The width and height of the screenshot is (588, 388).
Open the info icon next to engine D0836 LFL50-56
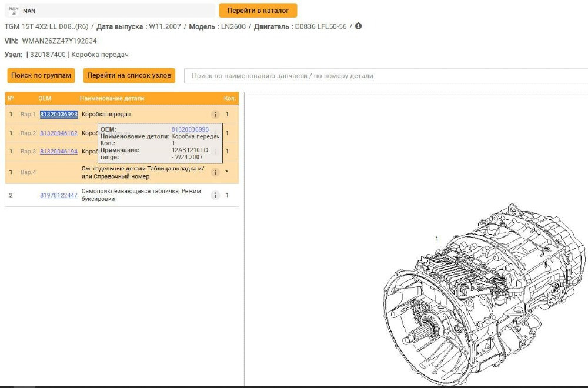point(359,25)
